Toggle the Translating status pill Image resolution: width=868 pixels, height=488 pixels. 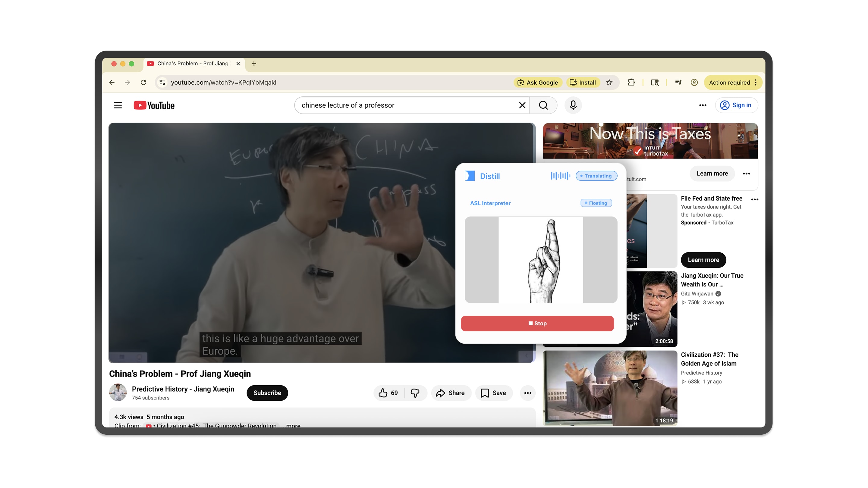[x=596, y=176]
